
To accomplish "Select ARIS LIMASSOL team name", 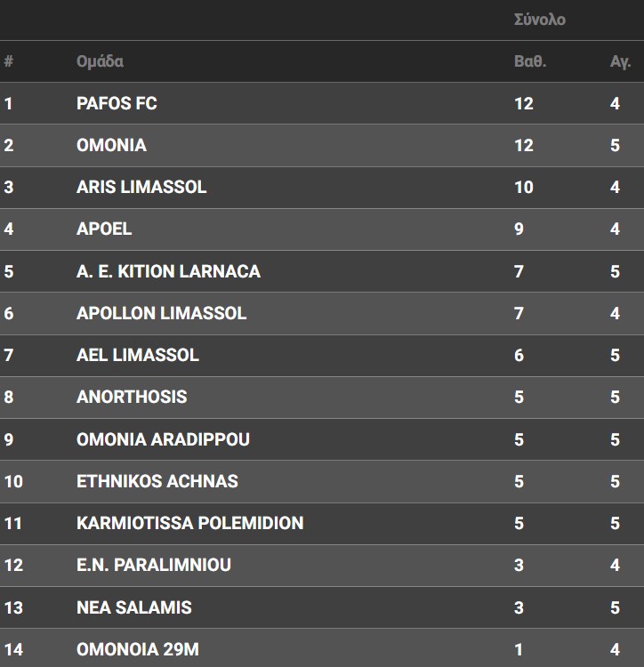I will [141, 187].
